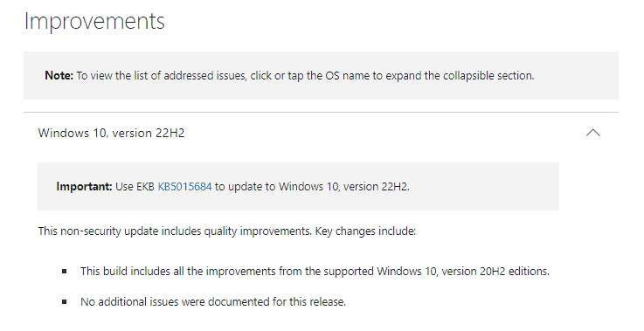Click 'to update to Windows 10, version 22H2.' text
The height and width of the screenshot is (331, 644).
[x=312, y=186]
